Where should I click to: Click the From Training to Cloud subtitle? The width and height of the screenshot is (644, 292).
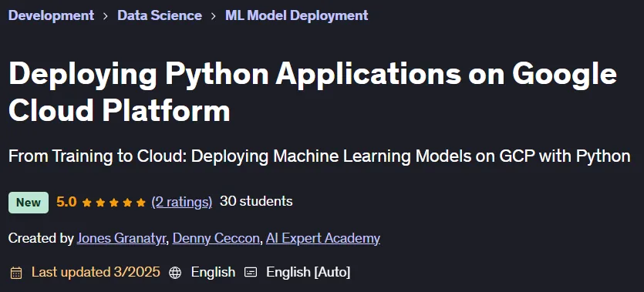click(319, 156)
